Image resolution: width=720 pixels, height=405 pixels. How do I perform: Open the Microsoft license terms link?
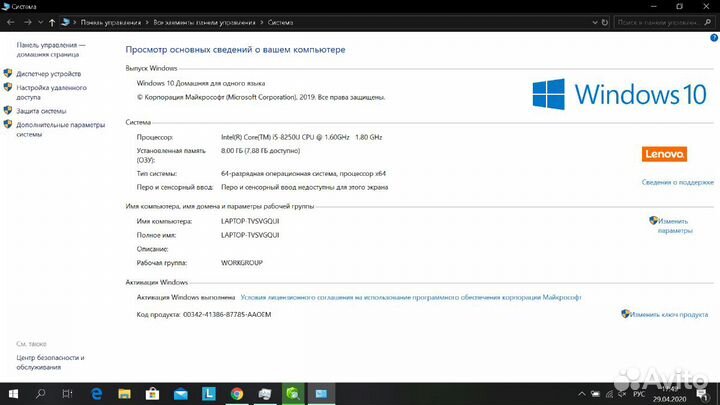411,298
